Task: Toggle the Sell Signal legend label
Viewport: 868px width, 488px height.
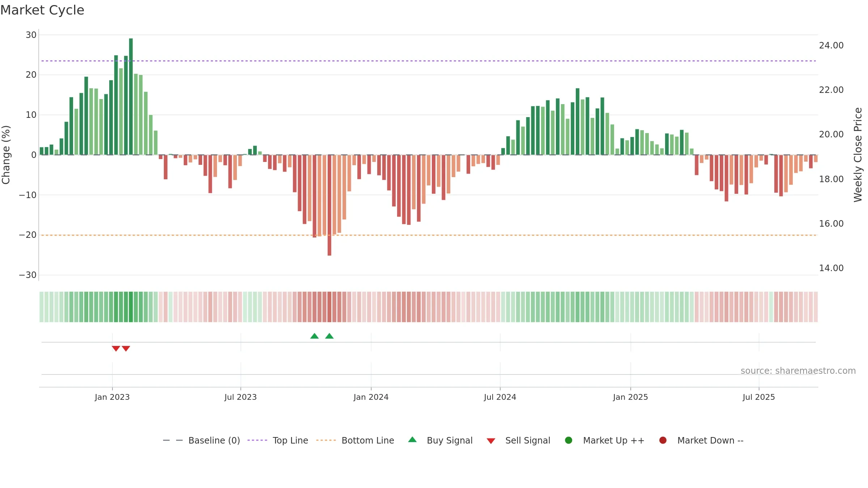Action: click(x=528, y=440)
